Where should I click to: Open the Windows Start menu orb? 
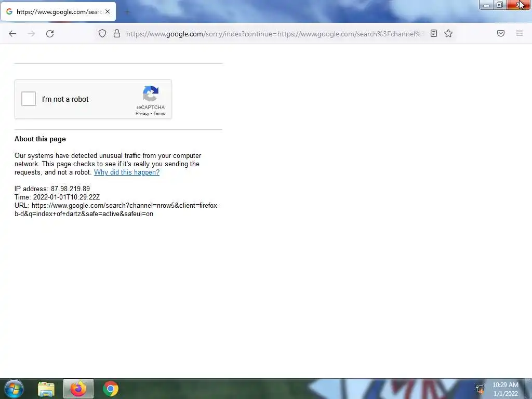(x=14, y=389)
